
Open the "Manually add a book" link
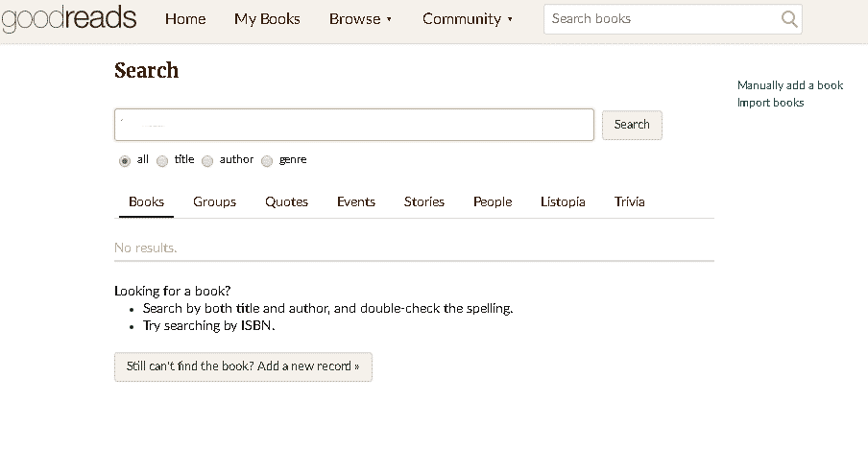(789, 85)
